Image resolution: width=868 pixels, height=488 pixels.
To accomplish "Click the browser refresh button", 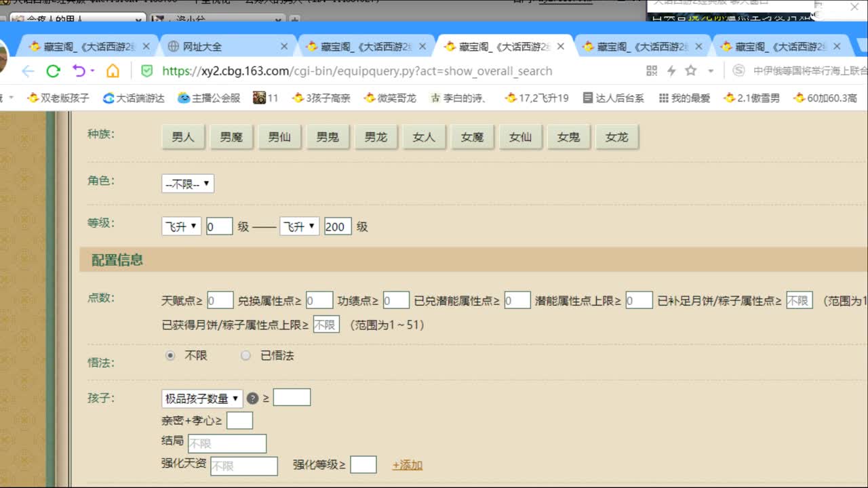I will pyautogui.click(x=54, y=70).
